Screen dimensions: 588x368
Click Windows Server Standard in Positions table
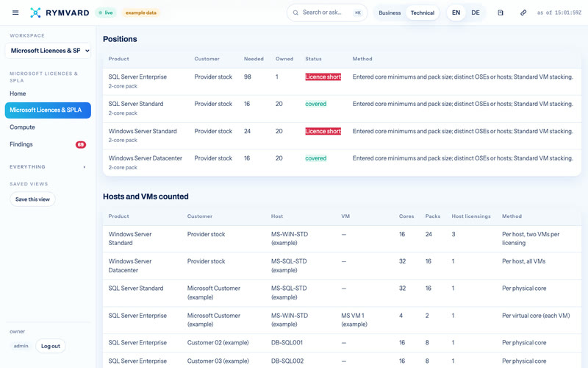click(143, 132)
